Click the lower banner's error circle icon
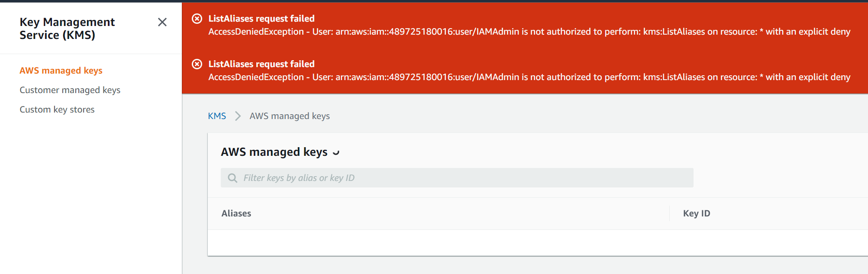Viewport: 868px width, 274px height. pos(197,64)
